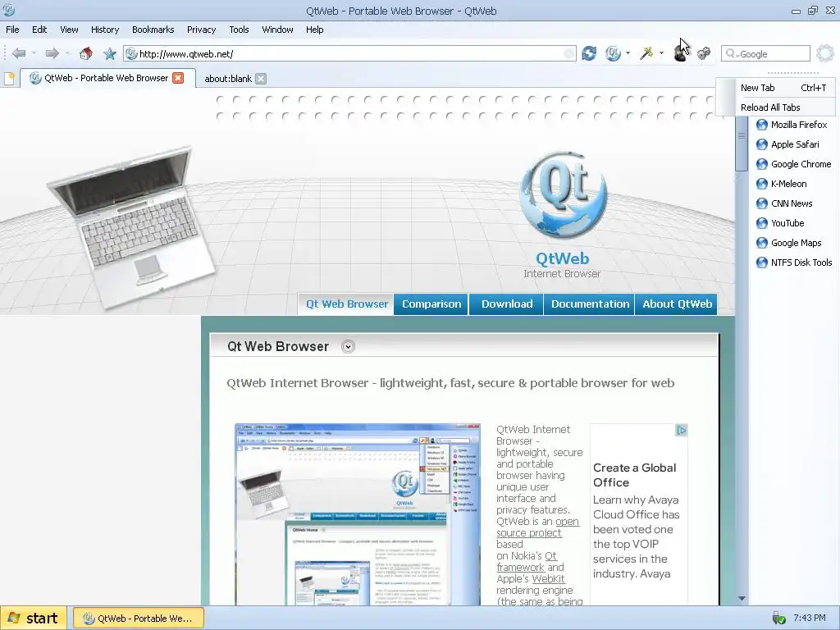Open settings via the gears icon
This screenshot has height=630, width=840.
click(x=704, y=53)
